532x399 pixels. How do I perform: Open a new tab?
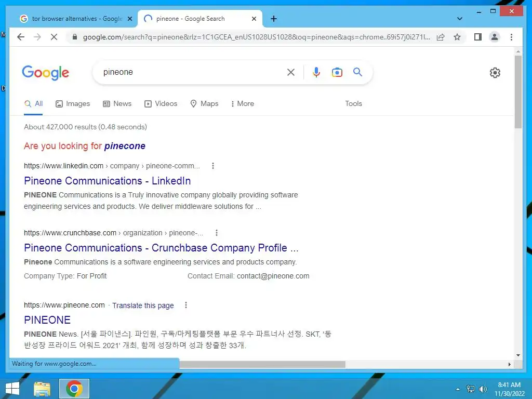pos(274,19)
